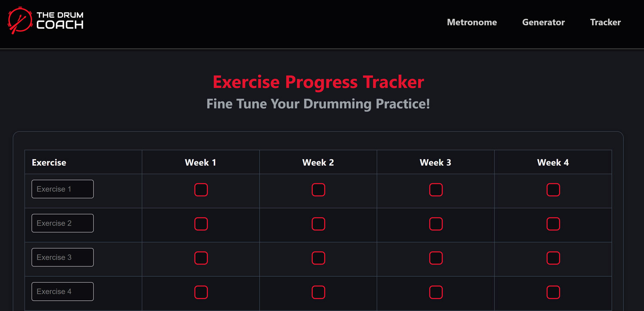Click the Exercise 1 name field
The image size is (644, 311).
62,189
